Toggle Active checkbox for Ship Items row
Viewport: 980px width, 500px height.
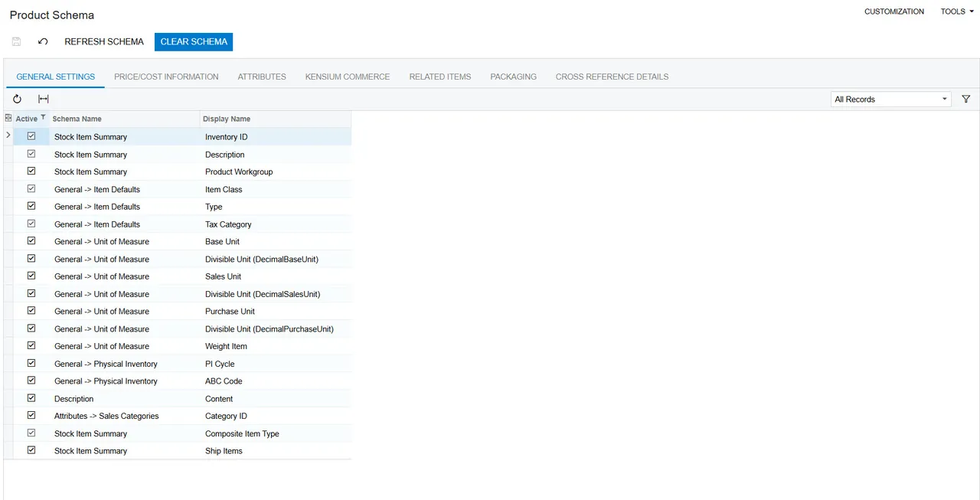pos(31,450)
